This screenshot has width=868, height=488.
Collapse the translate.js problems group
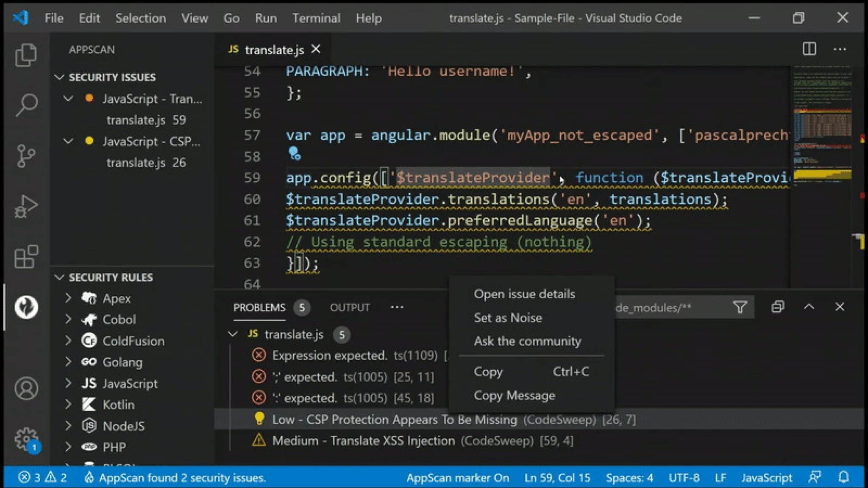(233, 334)
